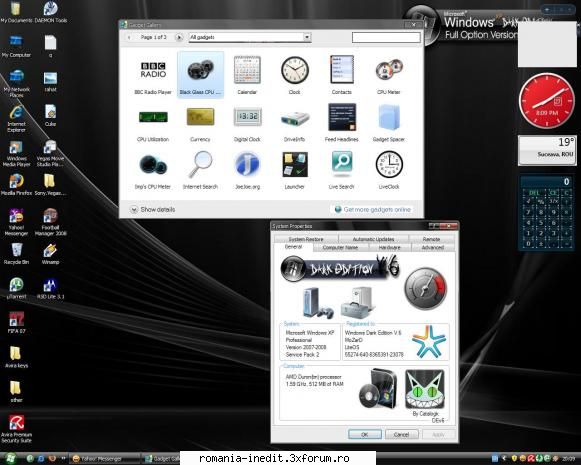The width and height of the screenshot is (581, 465).
Task: Switch to Hardware tab
Action: [x=389, y=247]
